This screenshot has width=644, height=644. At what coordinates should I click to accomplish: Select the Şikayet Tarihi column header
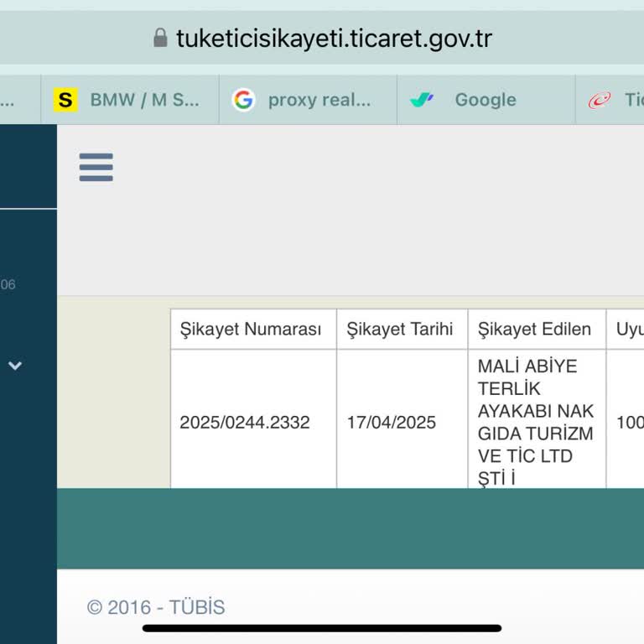(x=402, y=329)
